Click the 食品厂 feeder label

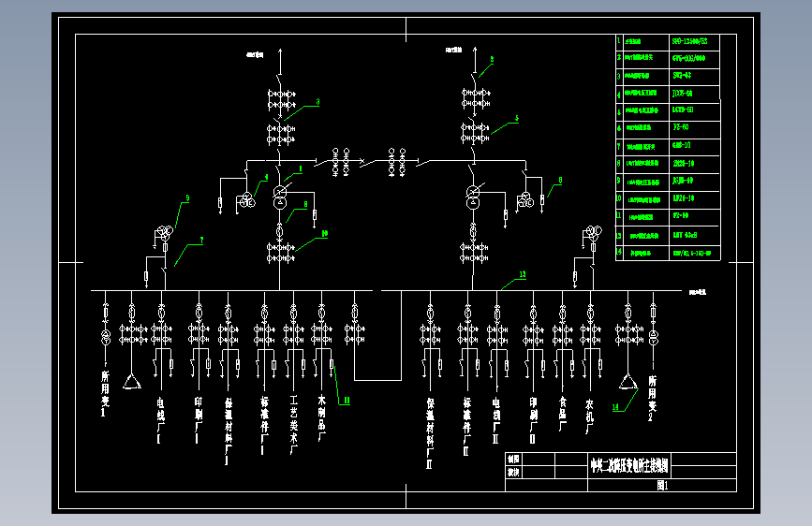coord(563,415)
